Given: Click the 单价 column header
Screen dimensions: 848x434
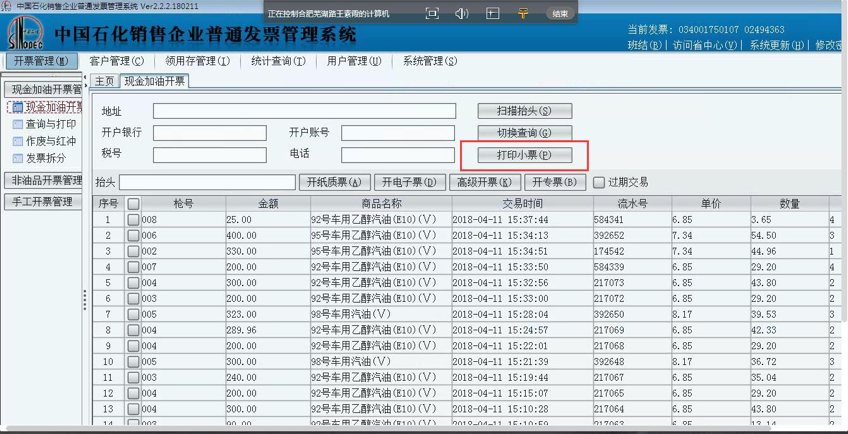Looking at the screenshot, I should click(711, 203).
